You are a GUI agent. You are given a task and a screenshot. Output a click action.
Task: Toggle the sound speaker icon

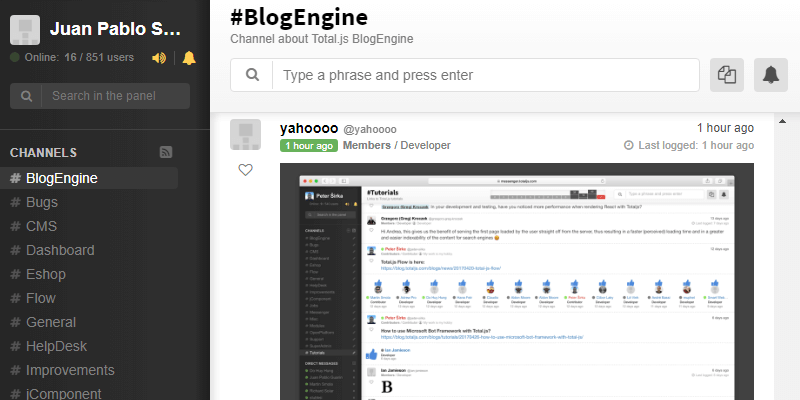click(158, 58)
